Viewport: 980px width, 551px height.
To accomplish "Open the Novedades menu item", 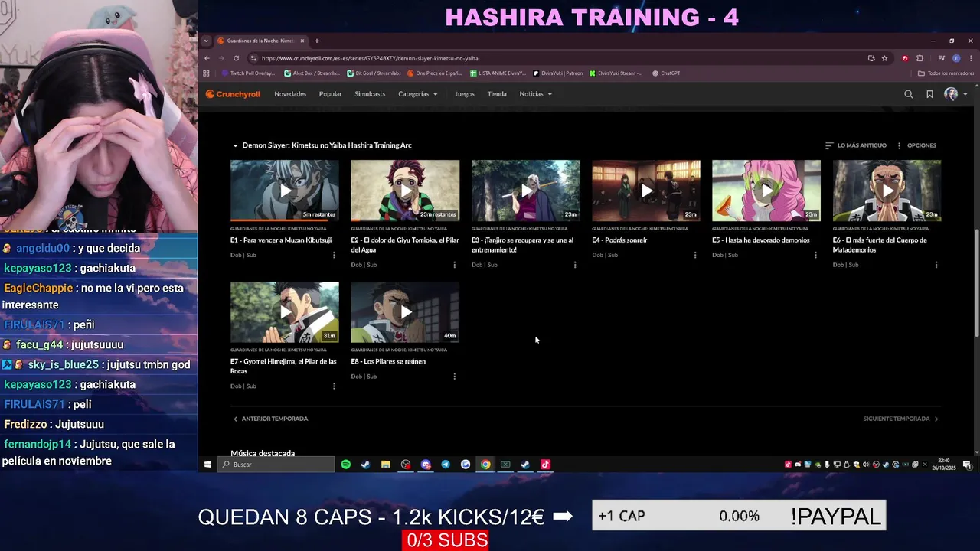I will point(290,94).
